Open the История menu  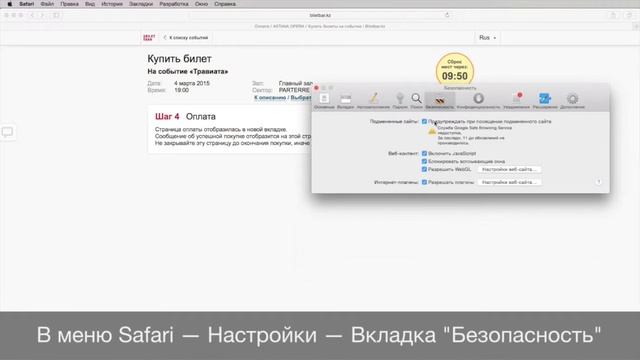click(112, 4)
